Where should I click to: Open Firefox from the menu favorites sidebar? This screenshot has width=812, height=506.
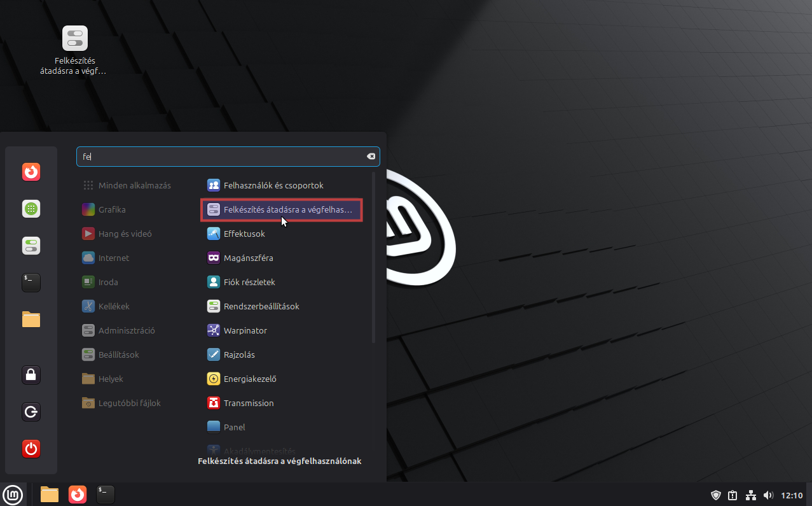click(x=31, y=172)
